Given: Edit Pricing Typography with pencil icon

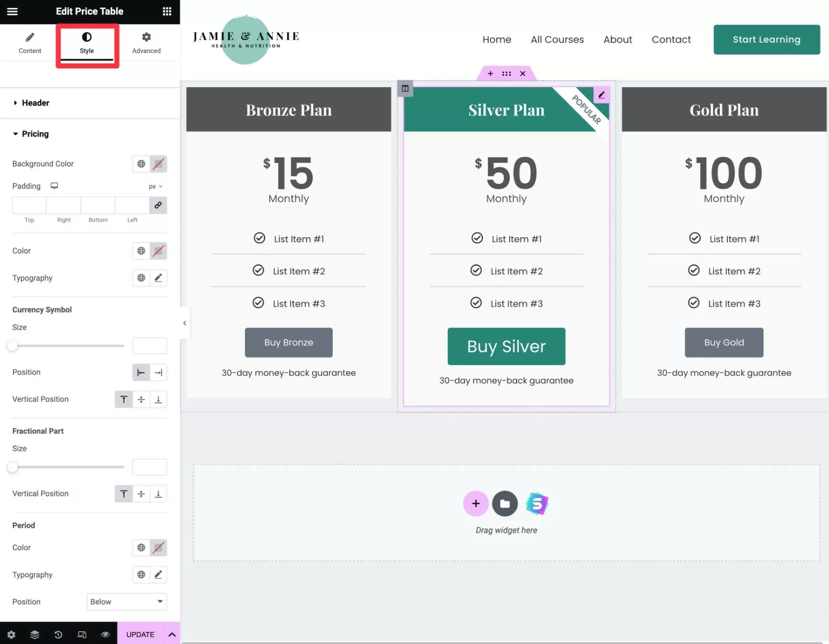Looking at the screenshot, I should [x=158, y=278].
